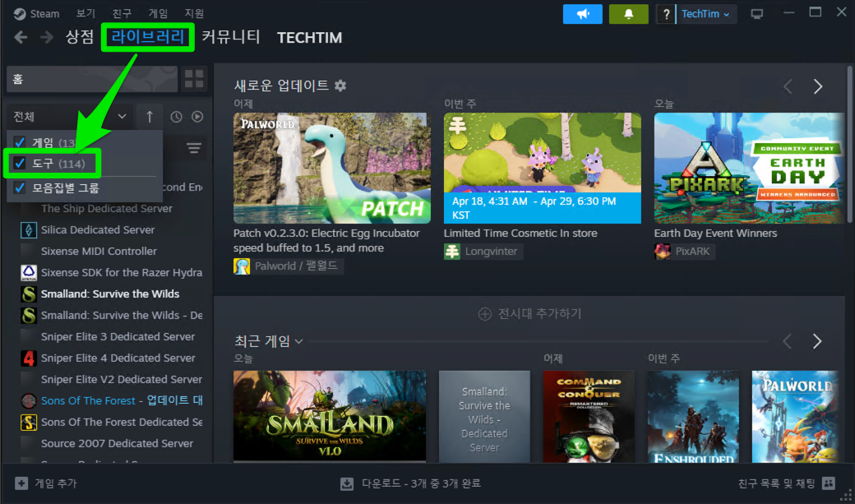This screenshot has height=504, width=855.
Task: Open Smalland V1.0 recent game cover
Action: click(x=330, y=416)
